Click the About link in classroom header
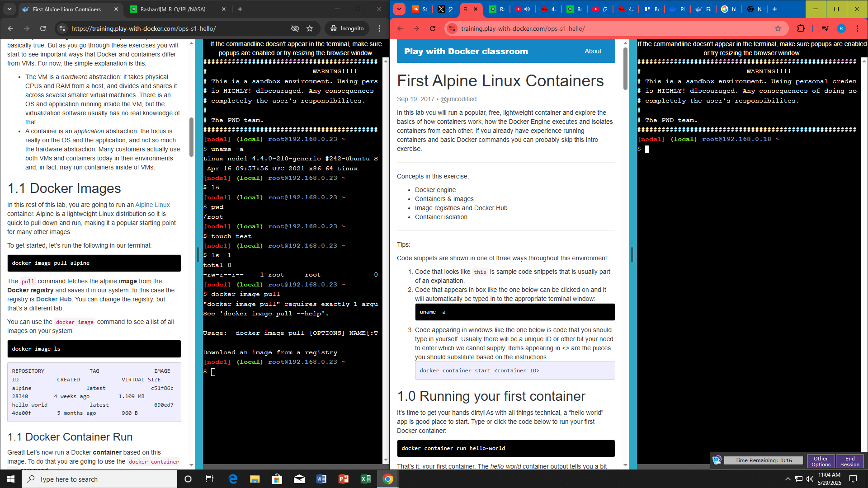Image resolution: width=868 pixels, height=488 pixels. coord(593,51)
